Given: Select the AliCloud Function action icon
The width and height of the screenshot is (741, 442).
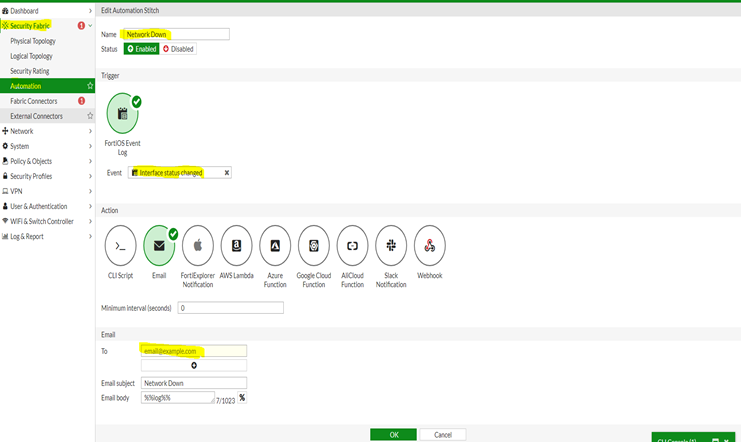Looking at the screenshot, I should (x=353, y=245).
